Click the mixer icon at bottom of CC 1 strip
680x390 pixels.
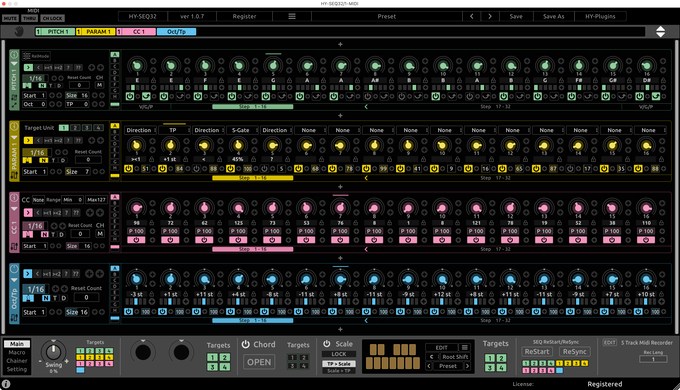(x=14, y=246)
